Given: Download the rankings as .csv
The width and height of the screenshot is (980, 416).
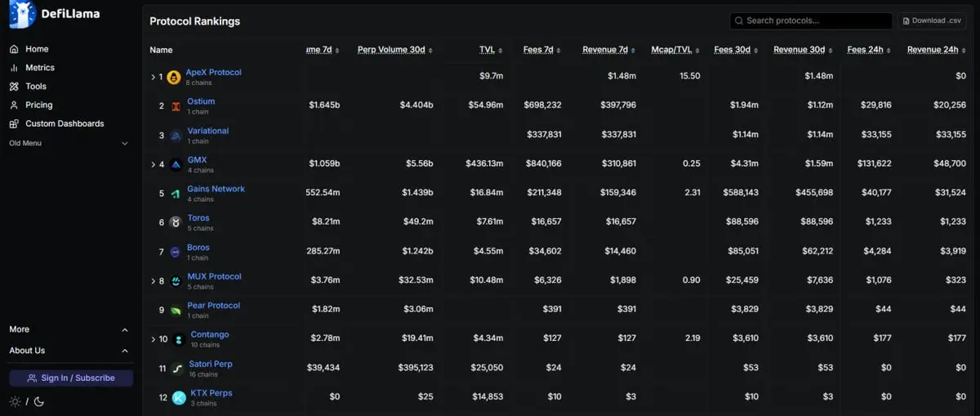Looking at the screenshot, I should [932, 21].
